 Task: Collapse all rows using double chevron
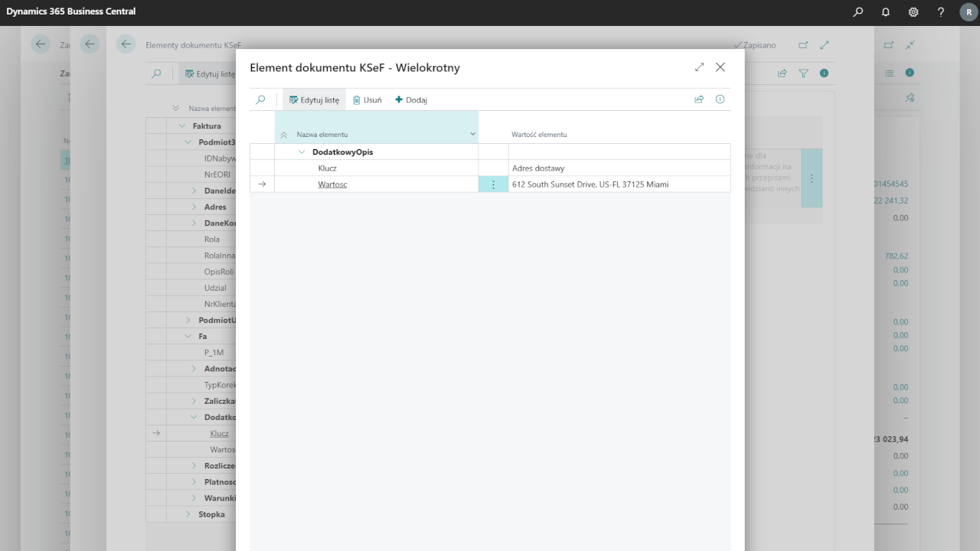(x=284, y=135)
